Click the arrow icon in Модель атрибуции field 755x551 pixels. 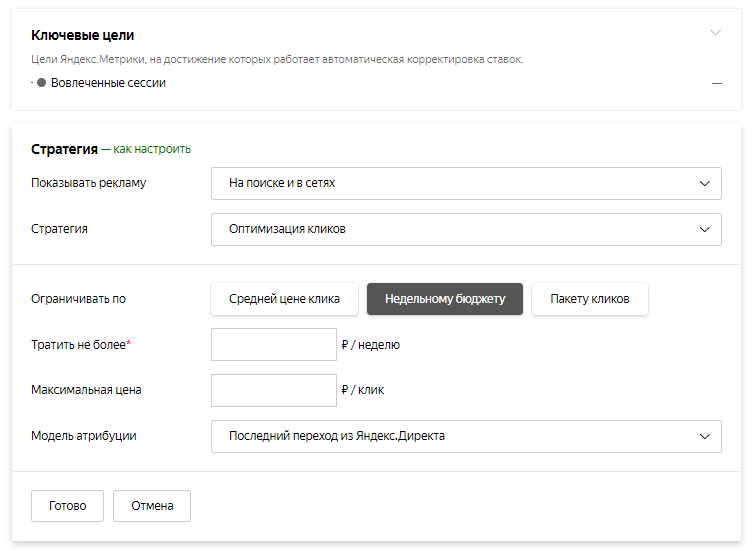click(704, 436)
